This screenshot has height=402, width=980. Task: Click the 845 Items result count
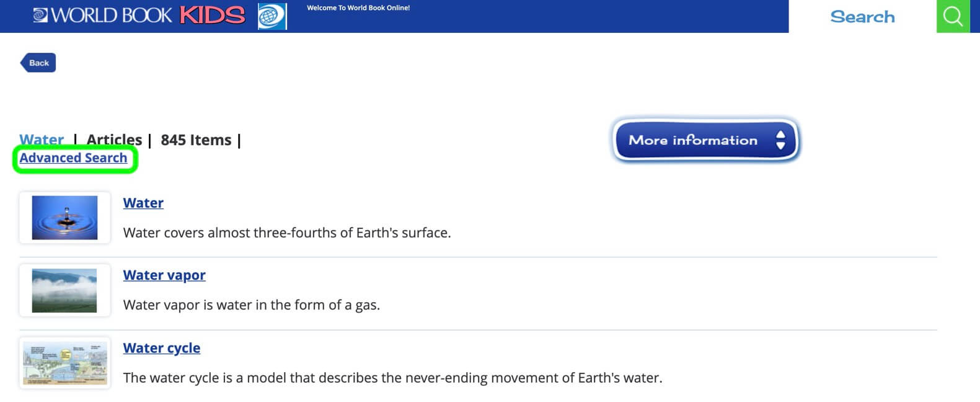[x=196, y=140]
